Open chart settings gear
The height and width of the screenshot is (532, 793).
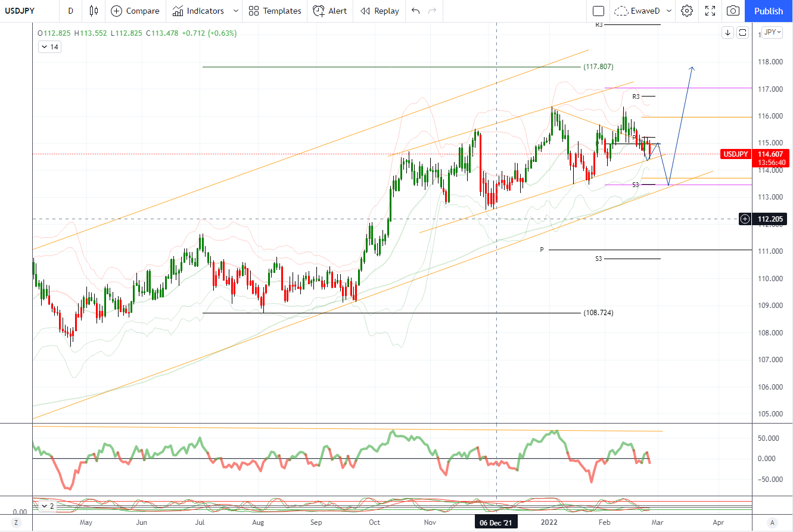(x=687, y=11)
